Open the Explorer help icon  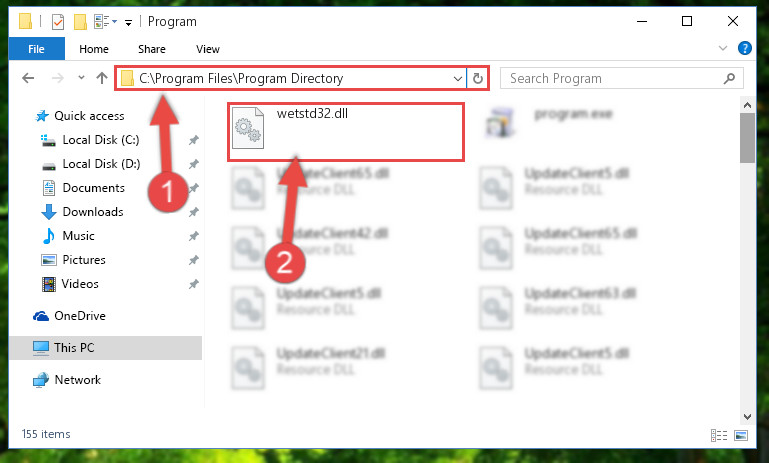tap(744, 48)
